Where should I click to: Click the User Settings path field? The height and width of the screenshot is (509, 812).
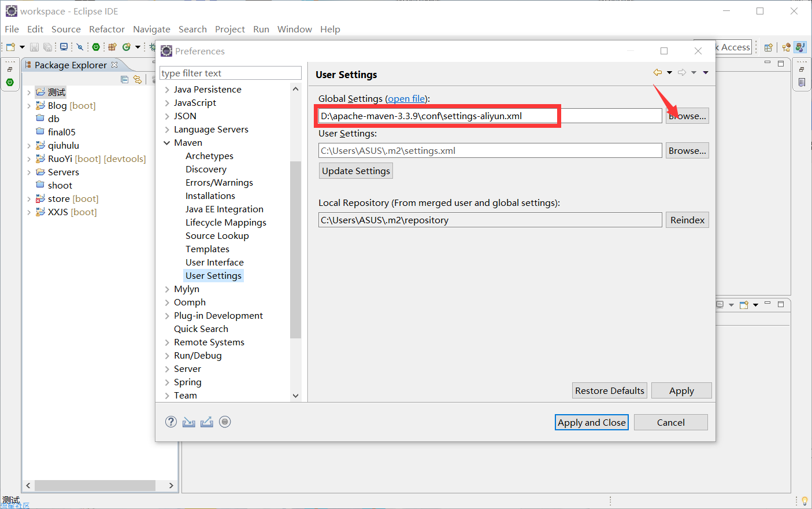point(490,150)
